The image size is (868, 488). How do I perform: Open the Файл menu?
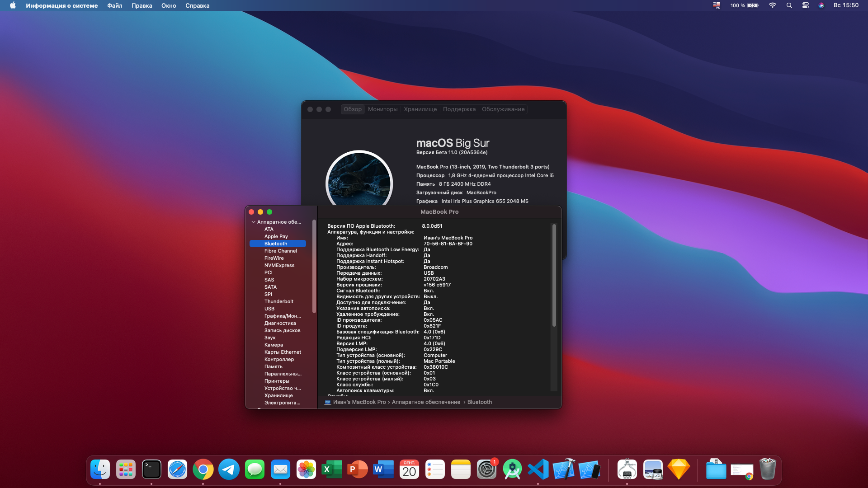tap(114, 5)
